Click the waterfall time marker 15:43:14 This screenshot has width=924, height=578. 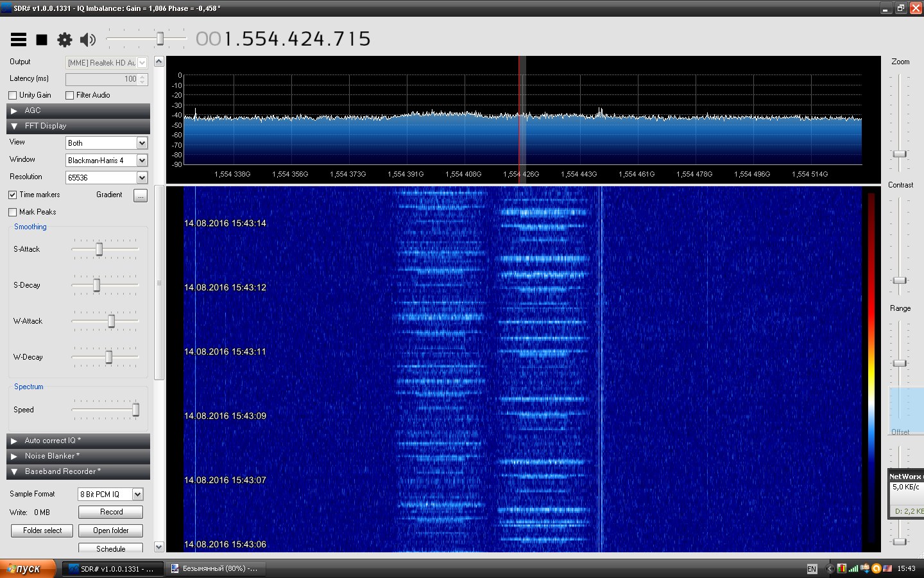(x=225, y=223)
